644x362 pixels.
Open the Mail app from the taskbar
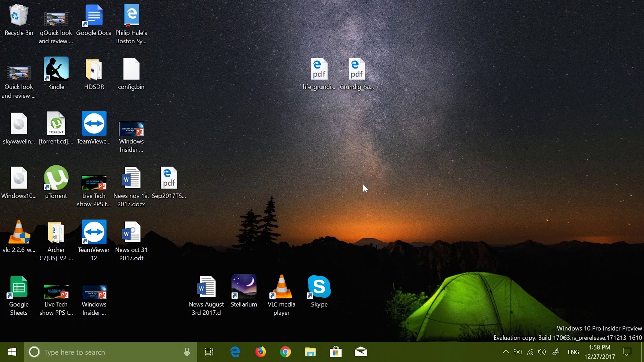coord(361,352)
